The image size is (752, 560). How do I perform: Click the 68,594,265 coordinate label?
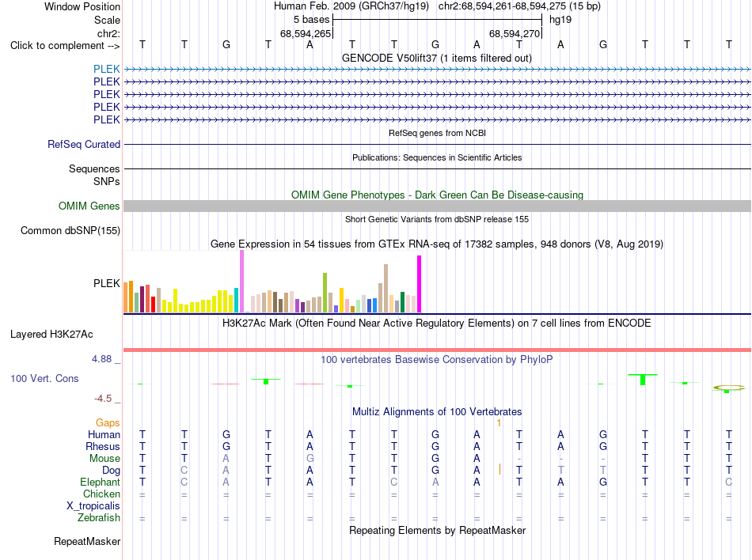[x=306, y=33]
